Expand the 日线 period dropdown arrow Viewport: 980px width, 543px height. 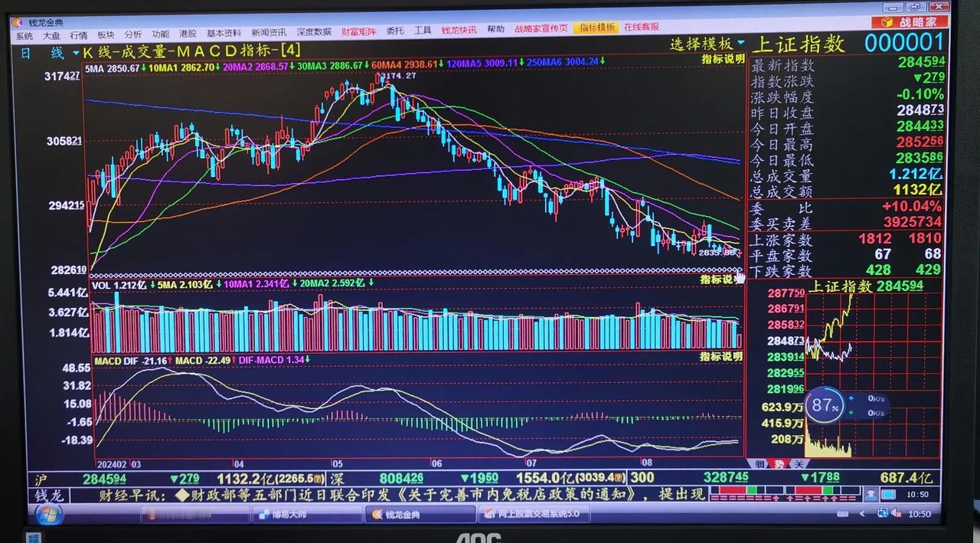coord(76,54)
